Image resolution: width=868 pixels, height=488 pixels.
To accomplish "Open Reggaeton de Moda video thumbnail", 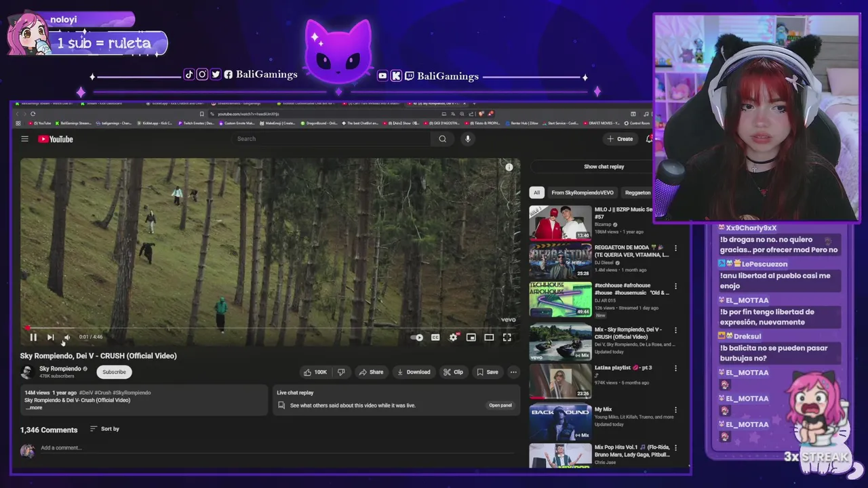I will click(560, 261).
